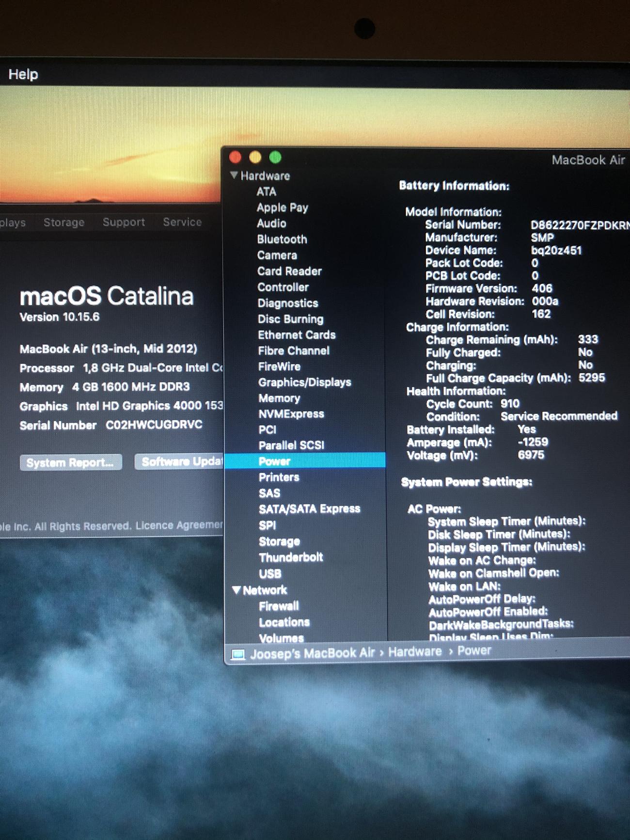This screenshot has height=840, width=630.
Task: Select Printers in the sidebar
Action: pos(279,477)
